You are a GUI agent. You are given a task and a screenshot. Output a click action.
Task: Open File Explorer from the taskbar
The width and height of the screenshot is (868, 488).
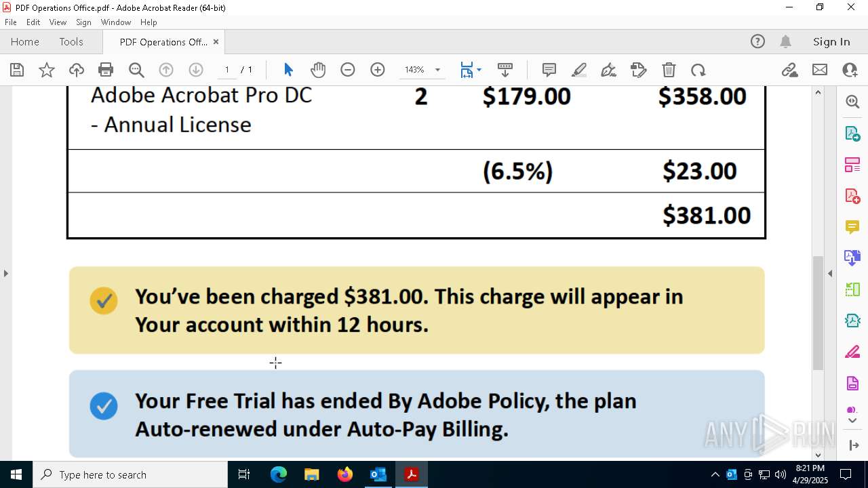coord(311,474)
